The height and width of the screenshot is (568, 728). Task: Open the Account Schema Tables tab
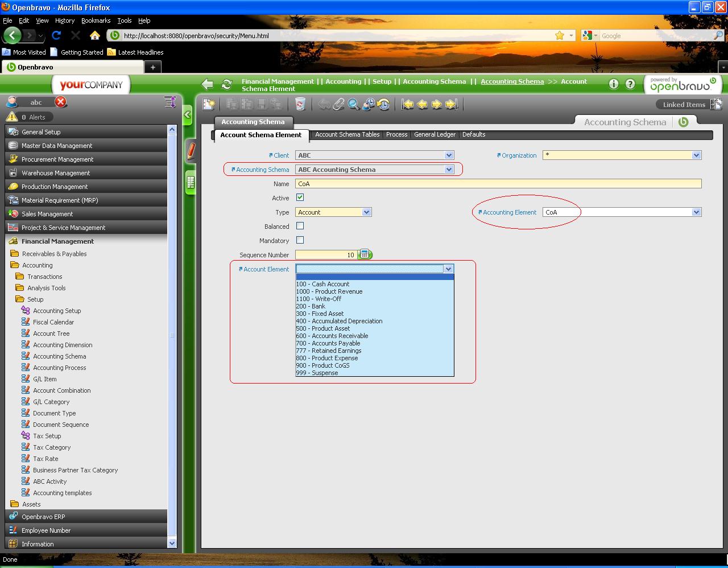(x=347, y=134)
